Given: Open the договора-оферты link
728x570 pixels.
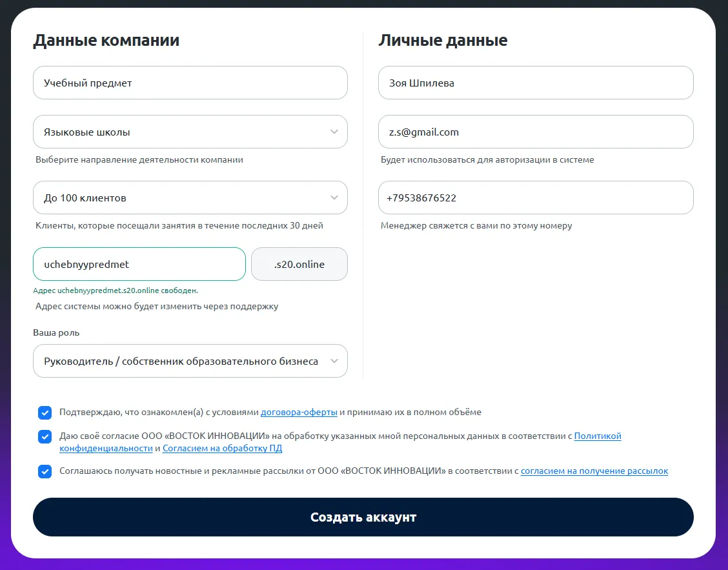Looking at the screenshot, I should tap(299, 412).
